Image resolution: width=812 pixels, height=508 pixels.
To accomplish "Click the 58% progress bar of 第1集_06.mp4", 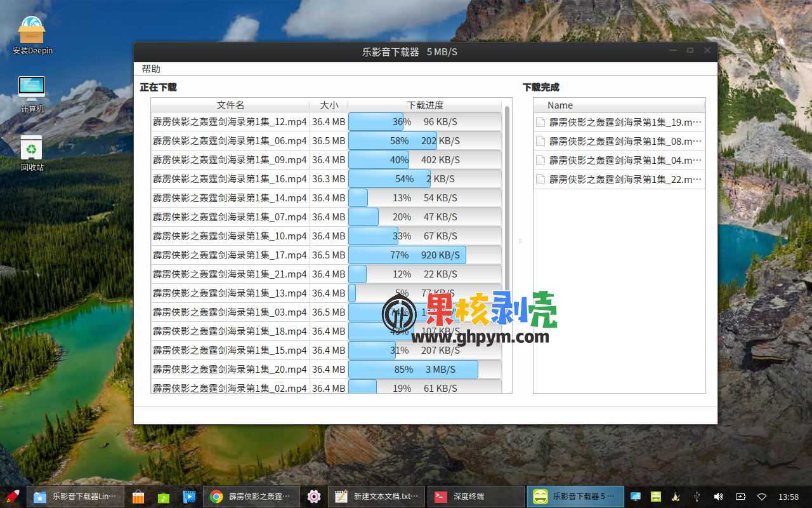I will pos(425,141).
